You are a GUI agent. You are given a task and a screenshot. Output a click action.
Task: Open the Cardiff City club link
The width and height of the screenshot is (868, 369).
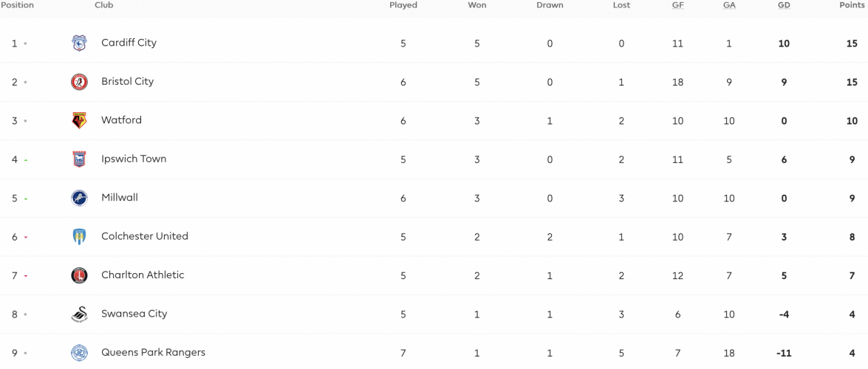point(129,43)
